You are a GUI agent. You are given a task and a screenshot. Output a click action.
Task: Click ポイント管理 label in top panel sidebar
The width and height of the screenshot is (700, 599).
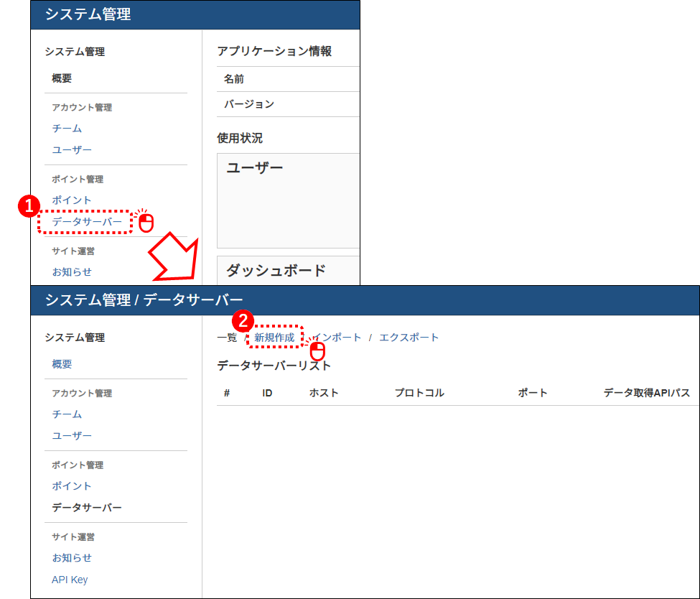78,179
